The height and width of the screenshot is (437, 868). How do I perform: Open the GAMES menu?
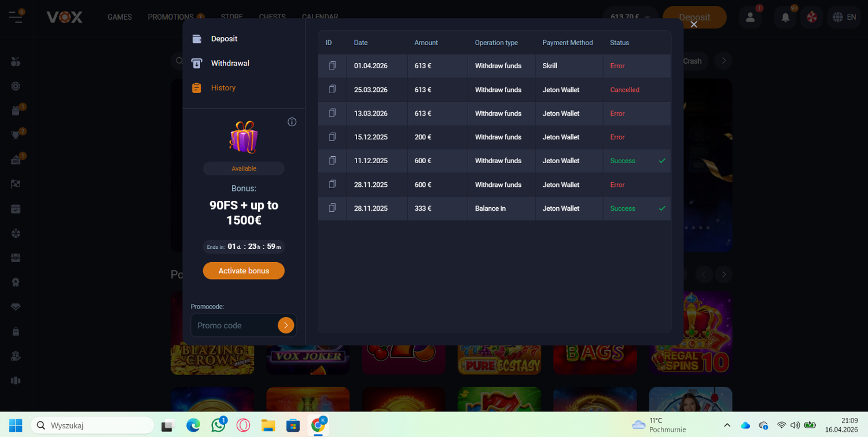coord(120,17)
